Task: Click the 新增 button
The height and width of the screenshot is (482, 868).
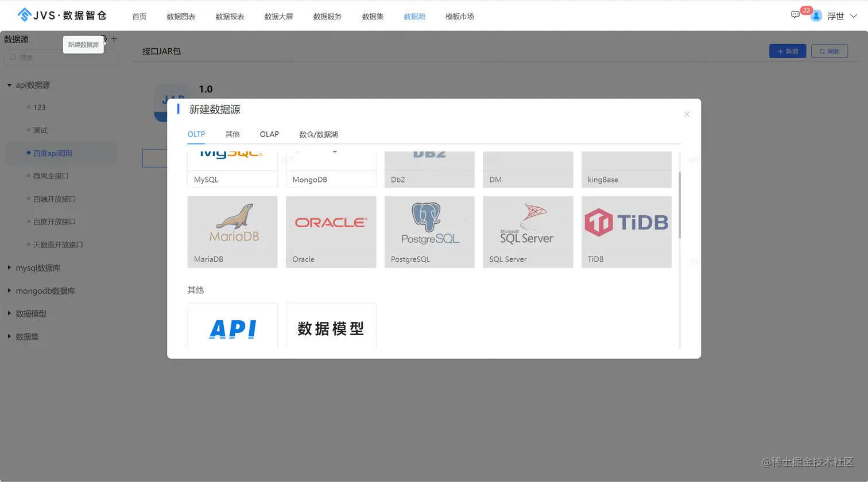Action: [x=788, y=51]
